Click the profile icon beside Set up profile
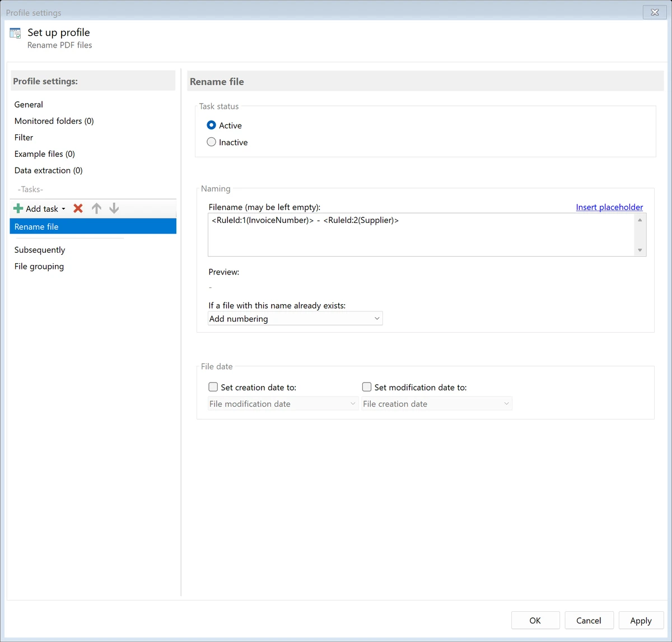This screenshot has width=672, height=642. 16,34
